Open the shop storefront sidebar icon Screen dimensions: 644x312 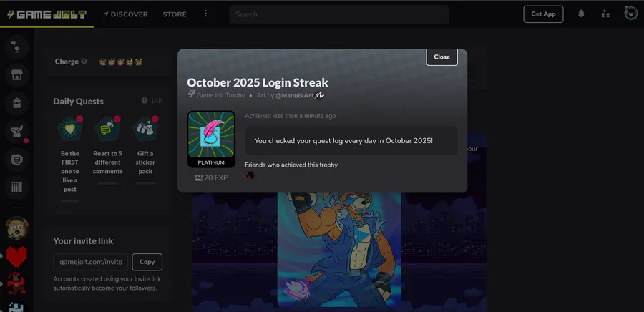coord(17,74)
